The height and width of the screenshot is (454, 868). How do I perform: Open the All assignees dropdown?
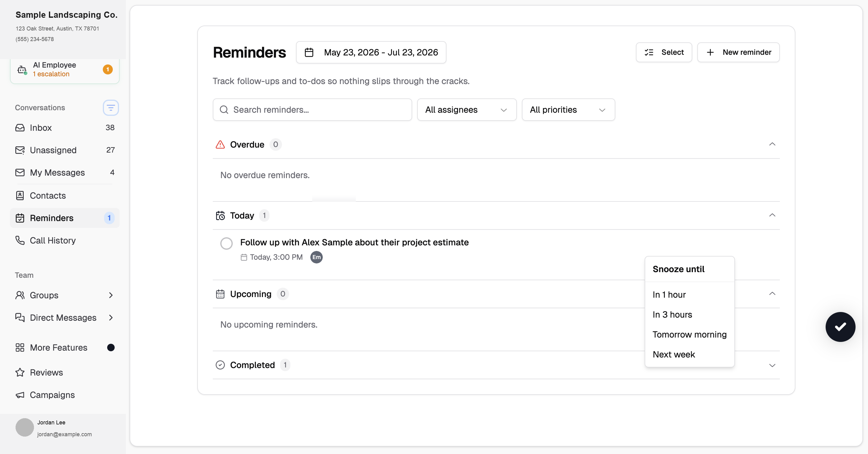(x=467, y=110)
